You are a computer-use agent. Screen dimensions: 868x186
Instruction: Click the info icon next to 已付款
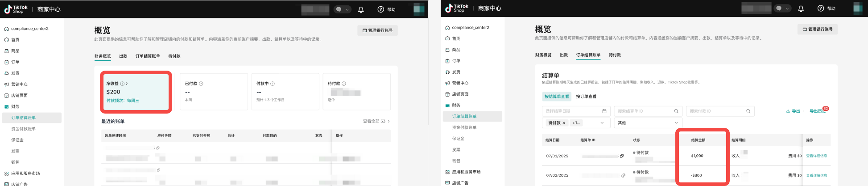(x=201, y=84)
